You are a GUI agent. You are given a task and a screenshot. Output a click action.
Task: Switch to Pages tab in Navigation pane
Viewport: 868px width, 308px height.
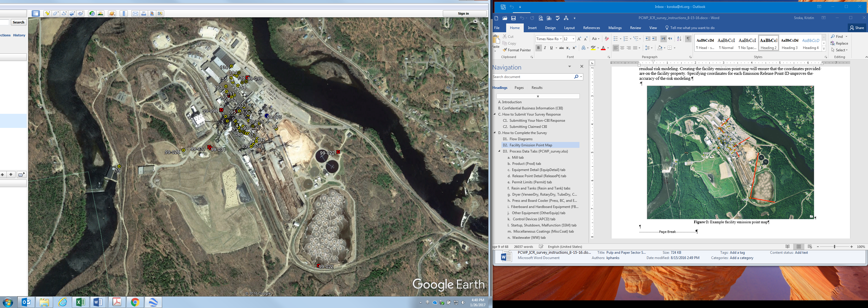519,88
